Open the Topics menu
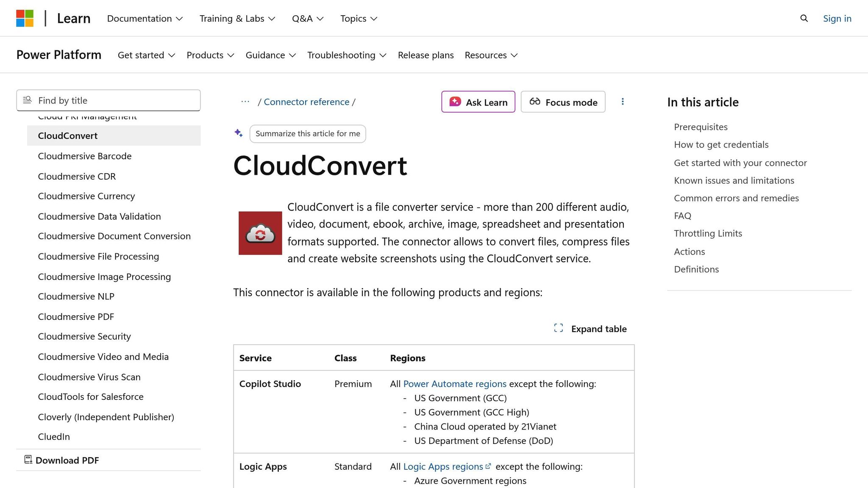Viewport: 868px width, 488px height. pos(358,18)
